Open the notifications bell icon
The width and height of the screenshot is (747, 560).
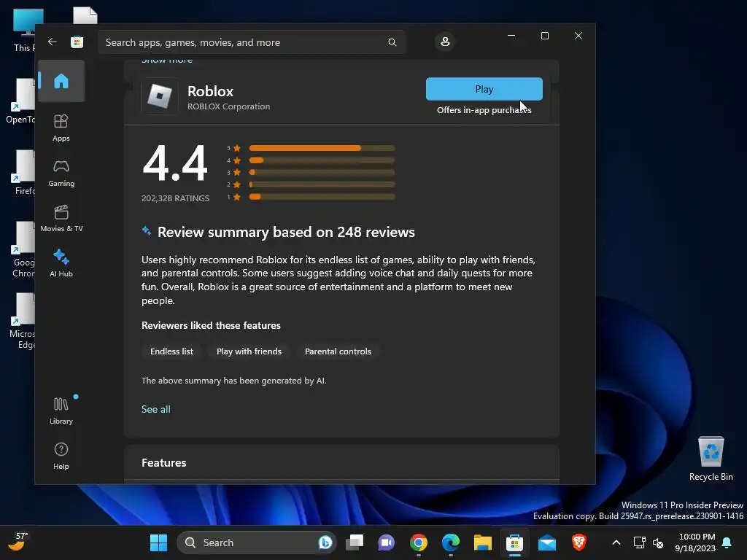coord(727,542)
